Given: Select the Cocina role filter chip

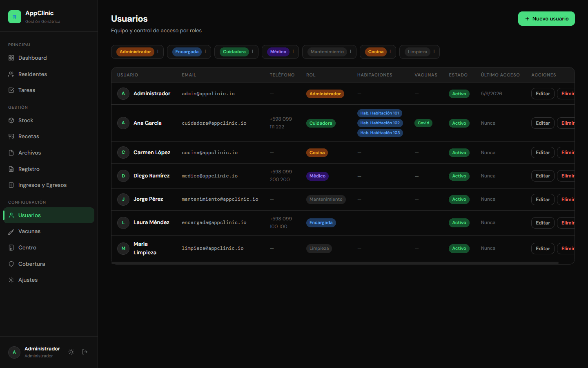Looking at the screenshot, I should (x=378, y=52).
